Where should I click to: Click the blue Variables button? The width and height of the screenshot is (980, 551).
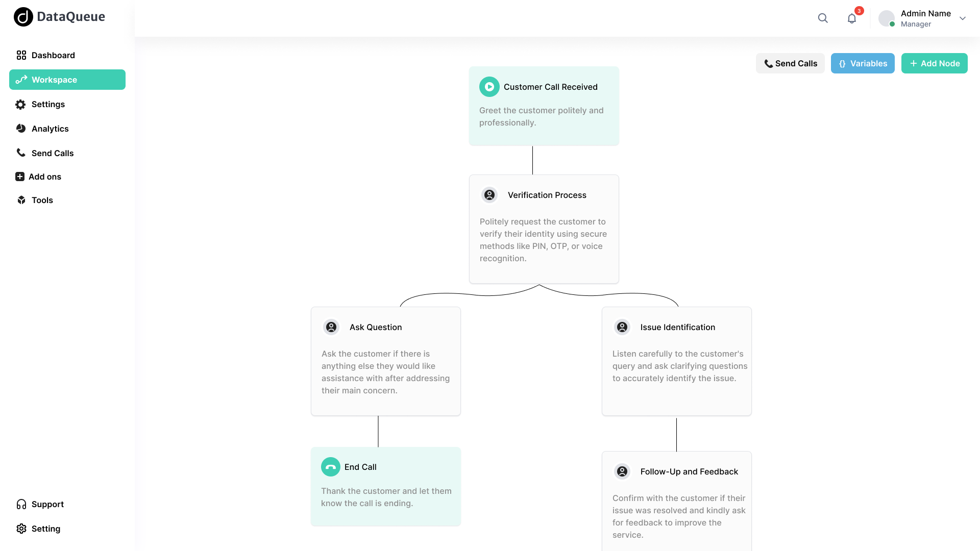click(863, 63)
